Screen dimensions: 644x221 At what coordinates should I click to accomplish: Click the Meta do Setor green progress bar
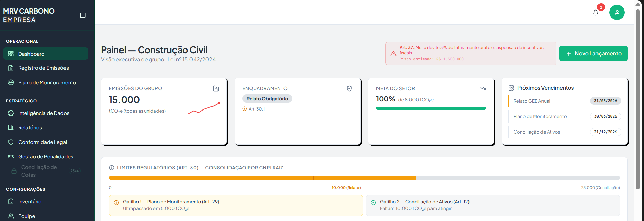point(431,108)
